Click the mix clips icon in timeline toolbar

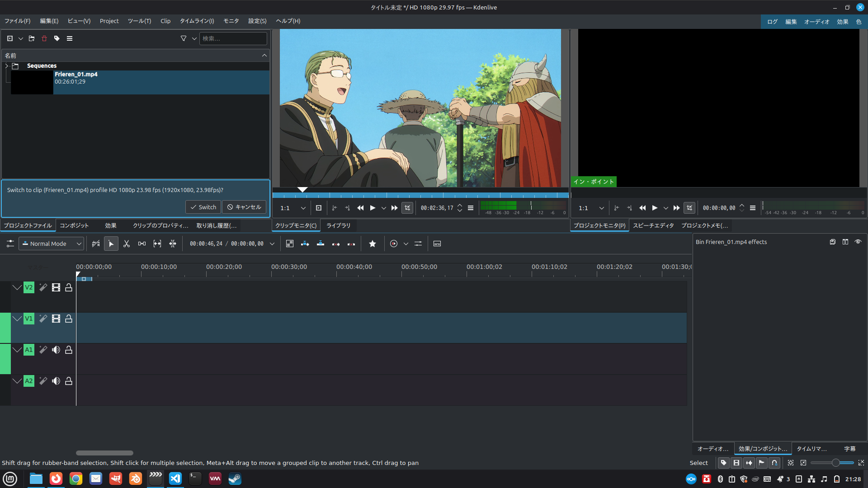pyautogui.click(x=142, y=244)
